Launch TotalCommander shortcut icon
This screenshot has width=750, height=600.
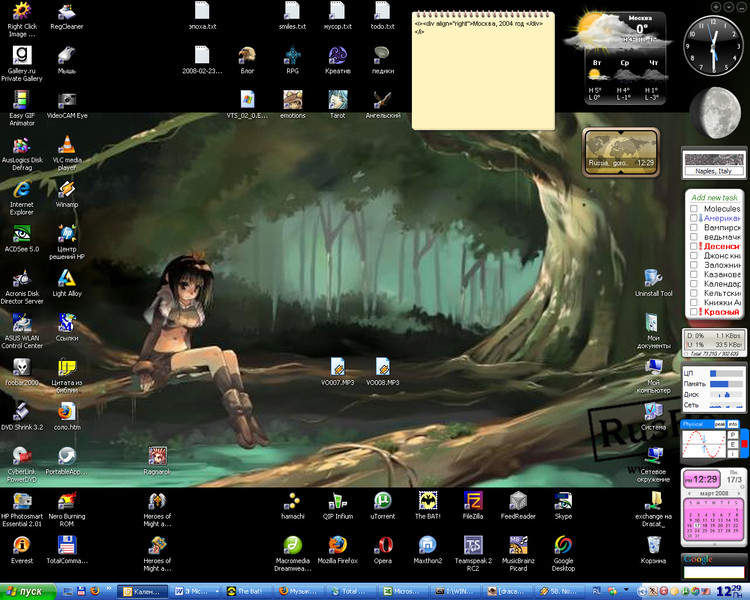(67, 550)
